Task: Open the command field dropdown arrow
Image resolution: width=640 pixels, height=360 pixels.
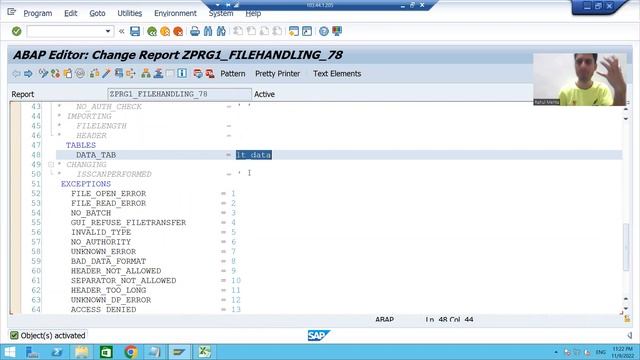Action: pos(108,31)
